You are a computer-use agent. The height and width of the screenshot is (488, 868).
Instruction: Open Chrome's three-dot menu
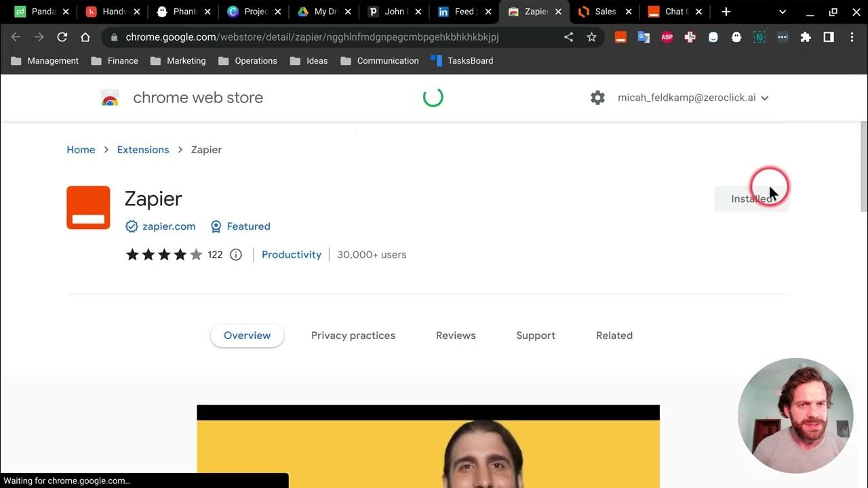[x=852, y=37]
